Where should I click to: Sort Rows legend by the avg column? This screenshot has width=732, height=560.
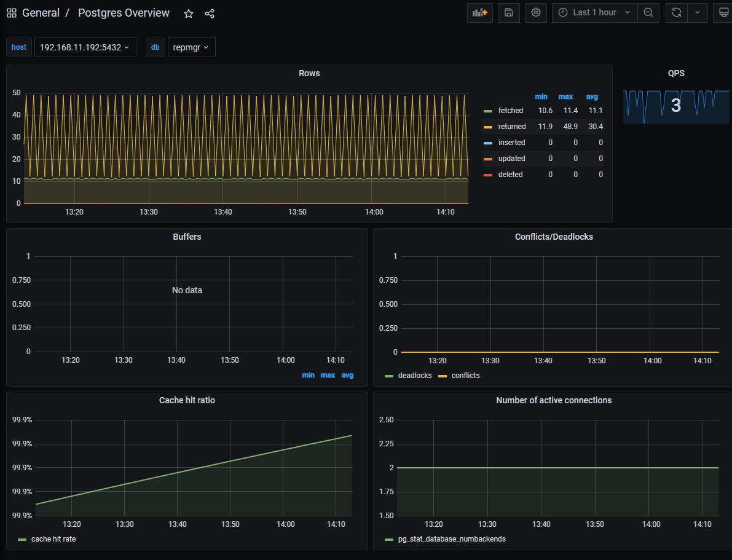pyautogui.click(x=592, y=97)
